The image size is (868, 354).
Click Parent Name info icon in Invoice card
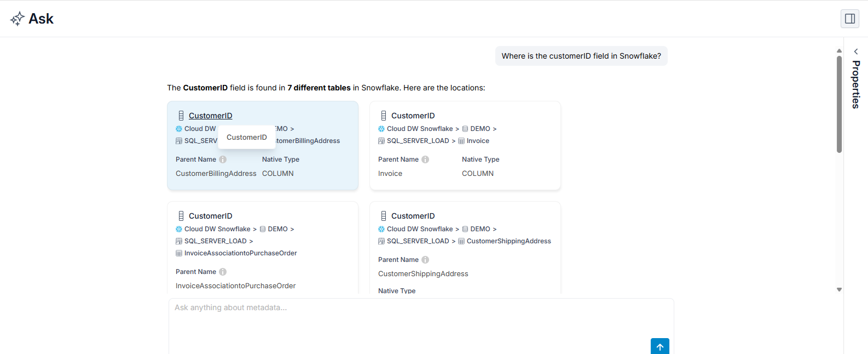click(x=425, y=159)
